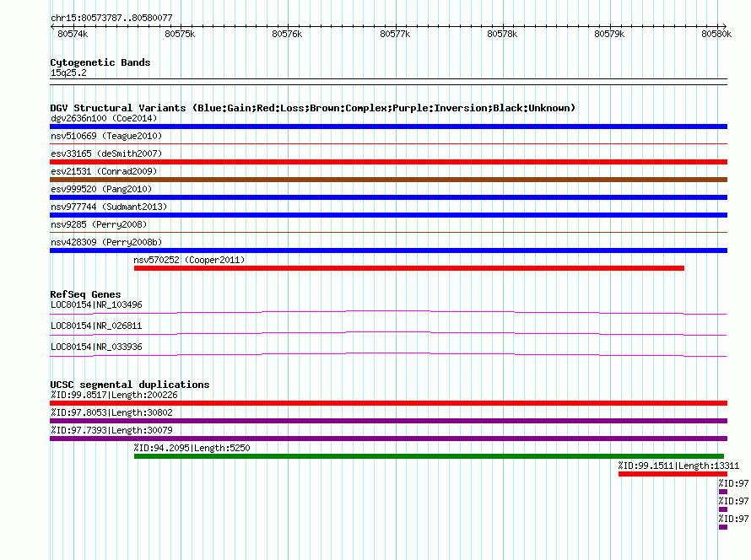This screenshot has height=560, width=751.
Task: Click the red esv33165 (deSmith2007) loss bar
Action: pyautogui.click(x=388, y=162)
